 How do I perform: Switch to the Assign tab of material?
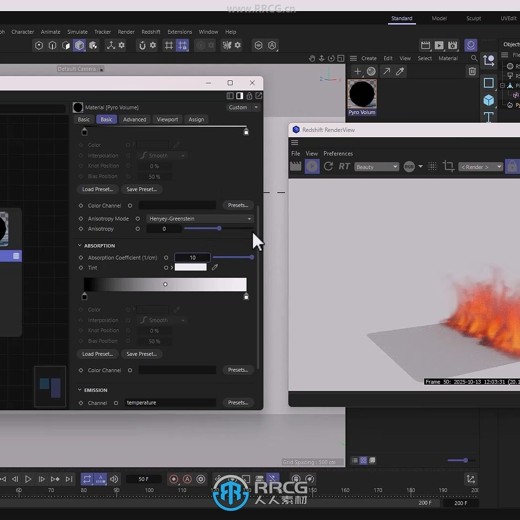tap(196, 119)
